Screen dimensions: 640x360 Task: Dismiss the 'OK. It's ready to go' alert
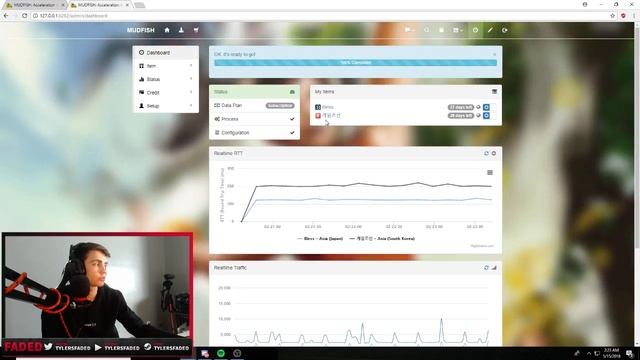494,54
